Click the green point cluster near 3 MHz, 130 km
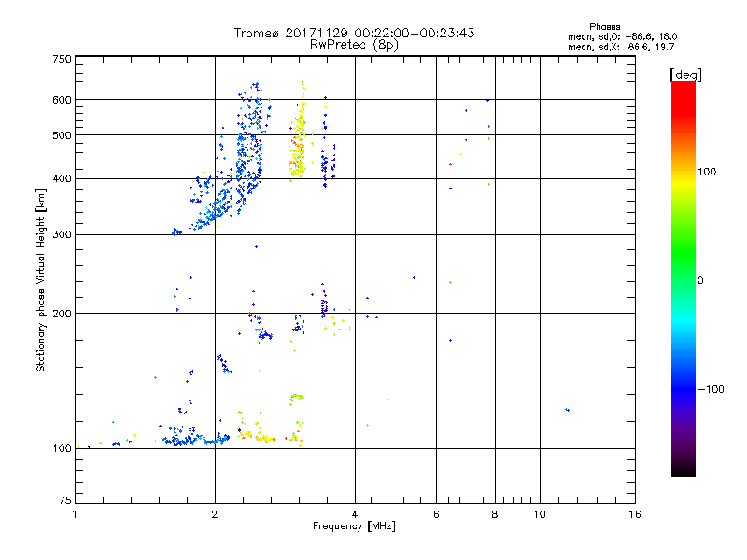This screenshot has height=560, width=747. (296, 399)
